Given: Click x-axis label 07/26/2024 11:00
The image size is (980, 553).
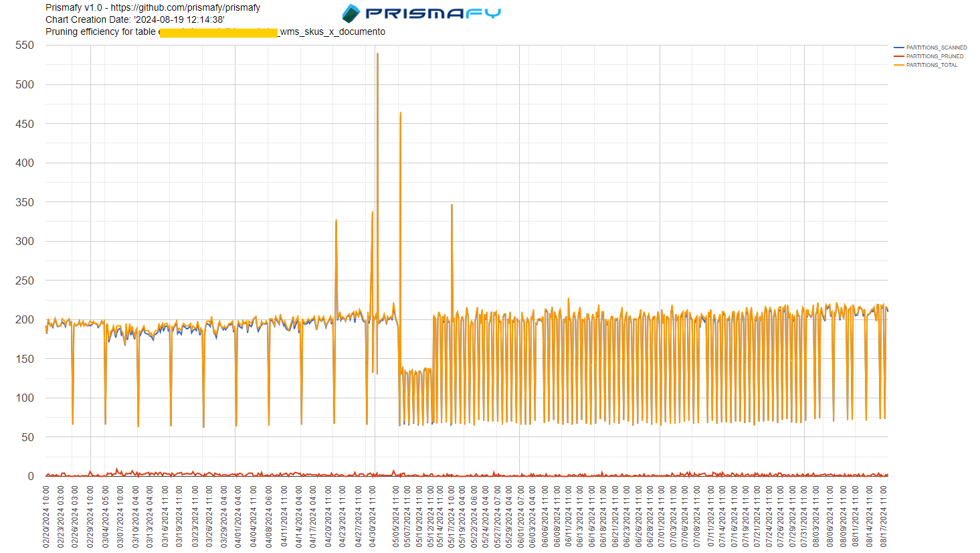Looking at the screenshot, I should [780, 517].
